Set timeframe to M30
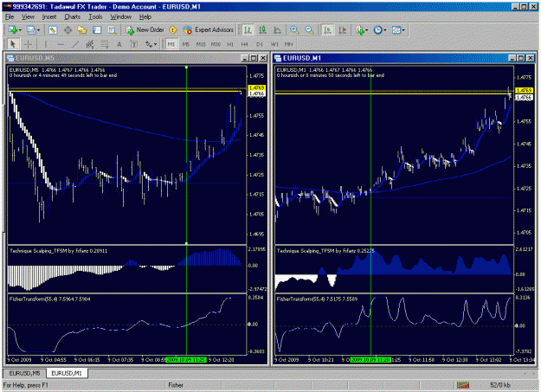Image resolution: width=541 pixels, height=392 pixels. [x=216, y=44]
